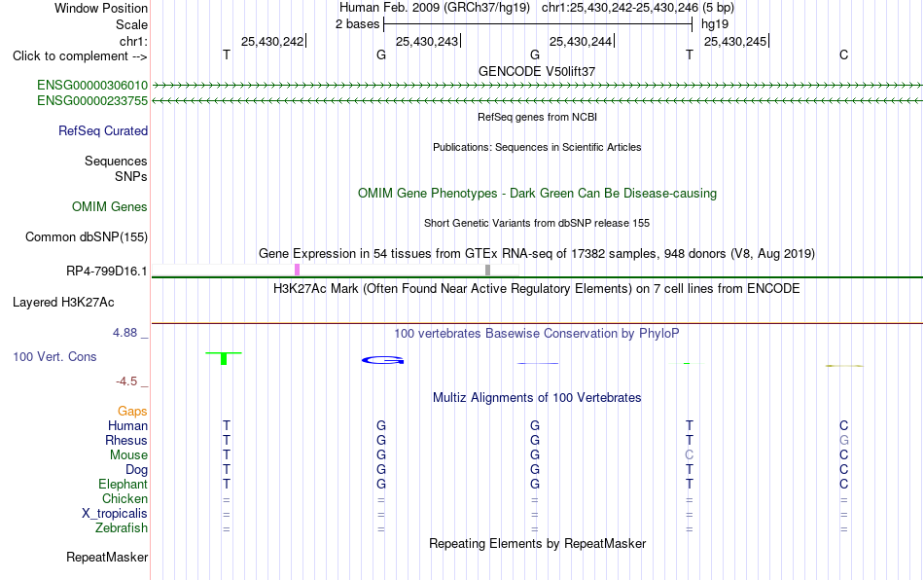Viewport: 924px width, 580px height.
Task: Select the Chicken alignment row label
Action: click(124, 498)
